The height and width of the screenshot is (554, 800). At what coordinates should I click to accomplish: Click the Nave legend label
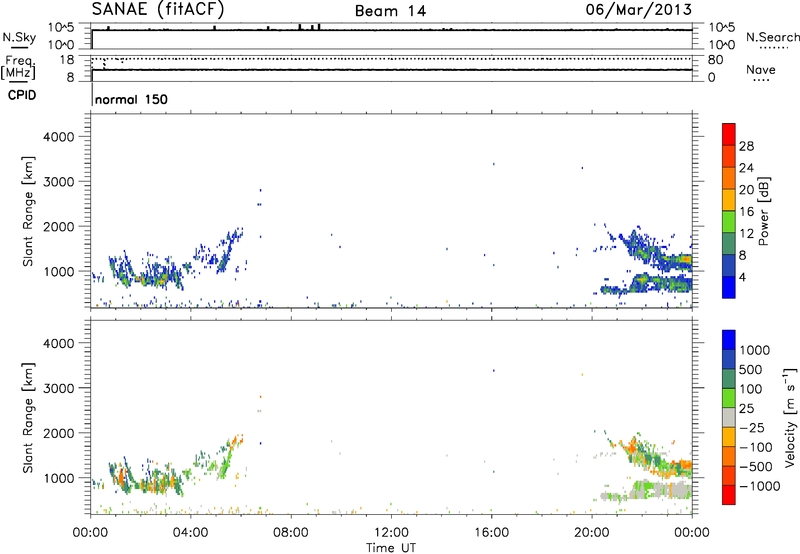pyautogui.click(x=760, y=69)
